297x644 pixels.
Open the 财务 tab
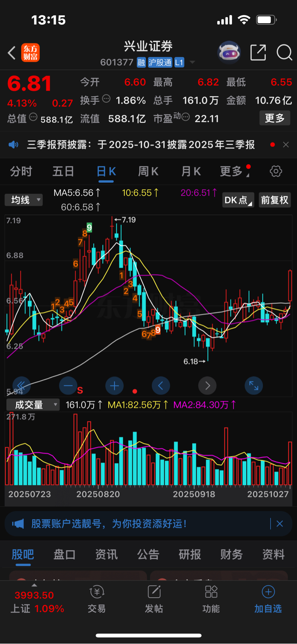232,555
